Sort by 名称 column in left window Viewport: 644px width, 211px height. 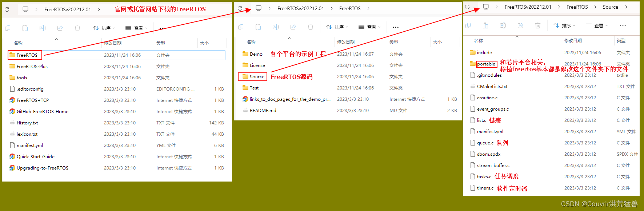coord(18,43)
